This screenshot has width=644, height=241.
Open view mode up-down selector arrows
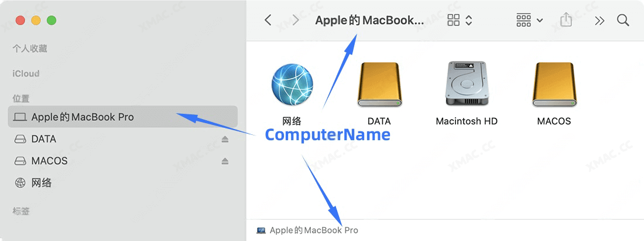[x=468, y=20]
